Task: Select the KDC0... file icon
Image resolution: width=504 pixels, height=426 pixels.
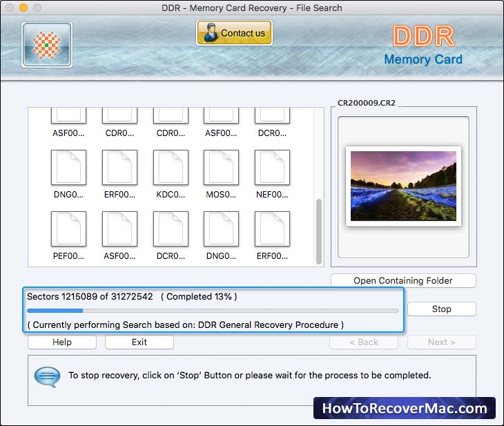Action: (x=171, y=167)
